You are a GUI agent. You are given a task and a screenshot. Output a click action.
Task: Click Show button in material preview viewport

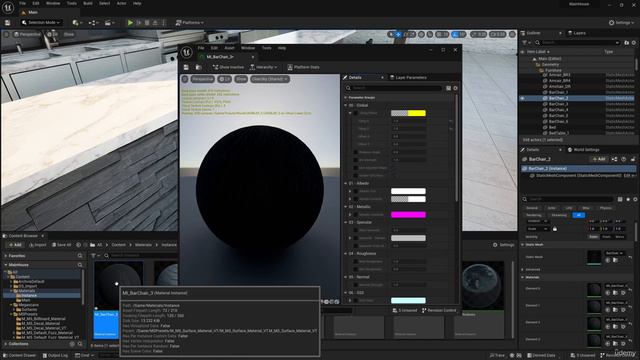pyautogui.click(x=241, y=79)
